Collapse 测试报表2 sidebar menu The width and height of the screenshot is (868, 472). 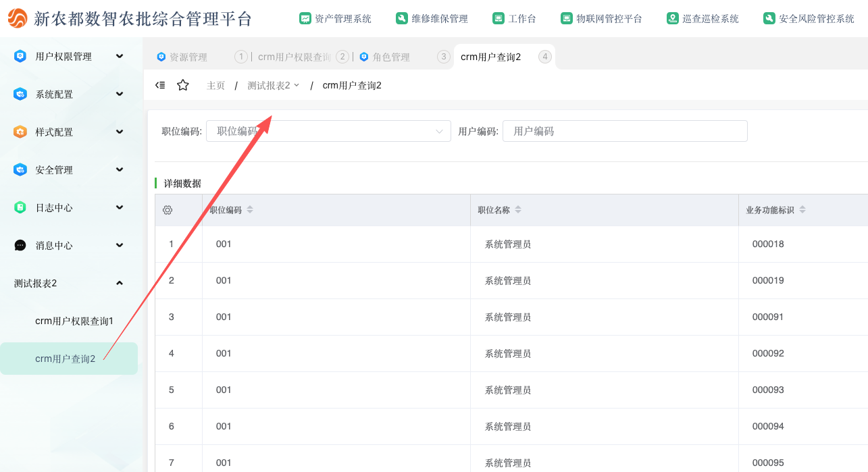click(x=69, y=284)
